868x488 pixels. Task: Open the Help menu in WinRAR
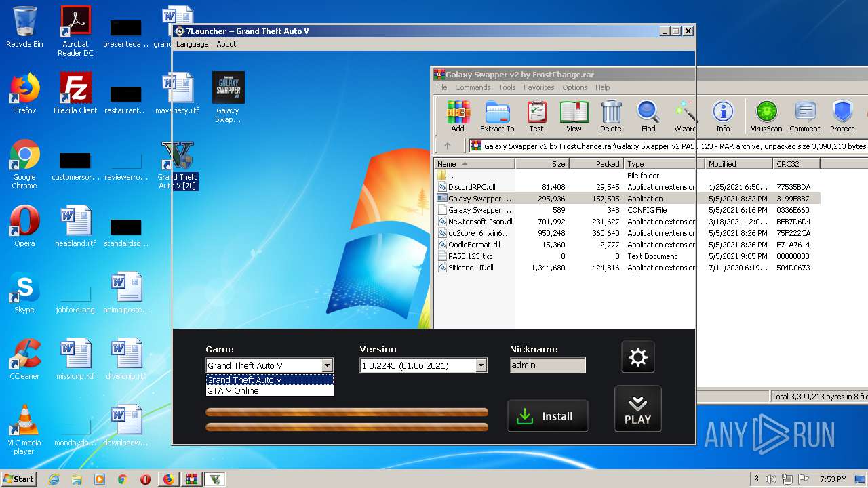[x=603, y=87]
